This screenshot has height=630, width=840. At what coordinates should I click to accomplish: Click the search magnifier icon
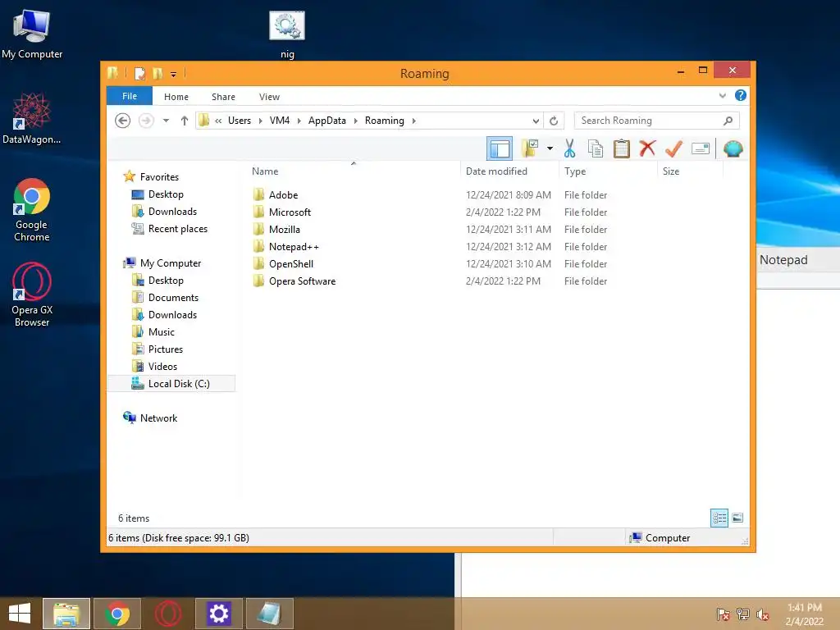(728, 121)
